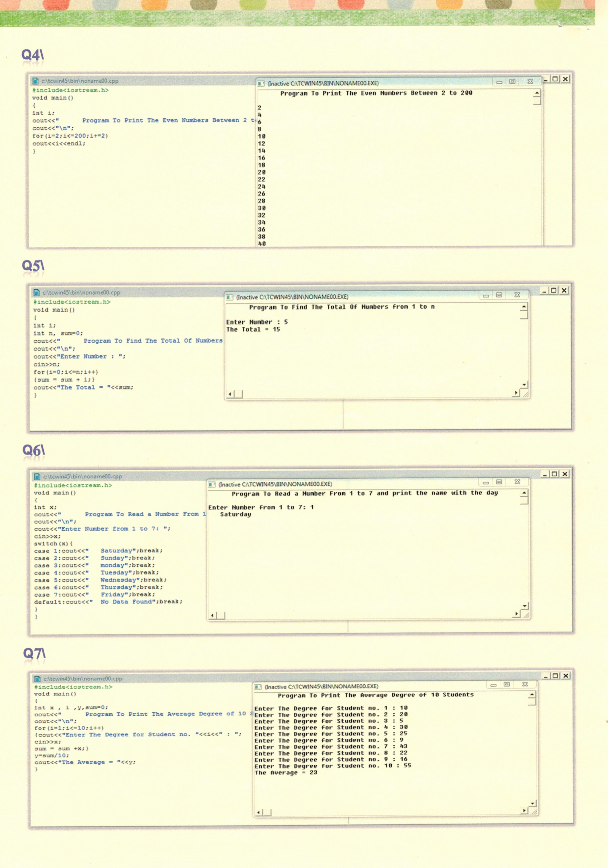Close the Q7 outer editor window

pyautogui.click(x=565, y=675)
